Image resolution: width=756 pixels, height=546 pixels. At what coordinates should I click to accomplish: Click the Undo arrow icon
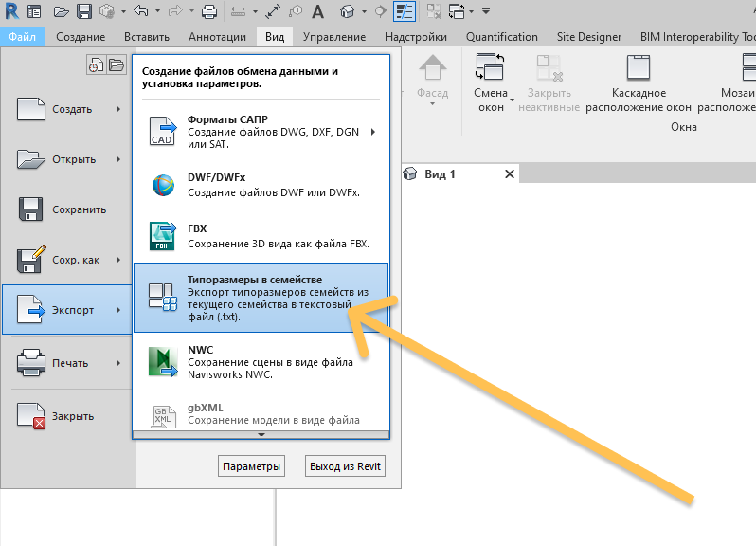click(x=140, y=10)
